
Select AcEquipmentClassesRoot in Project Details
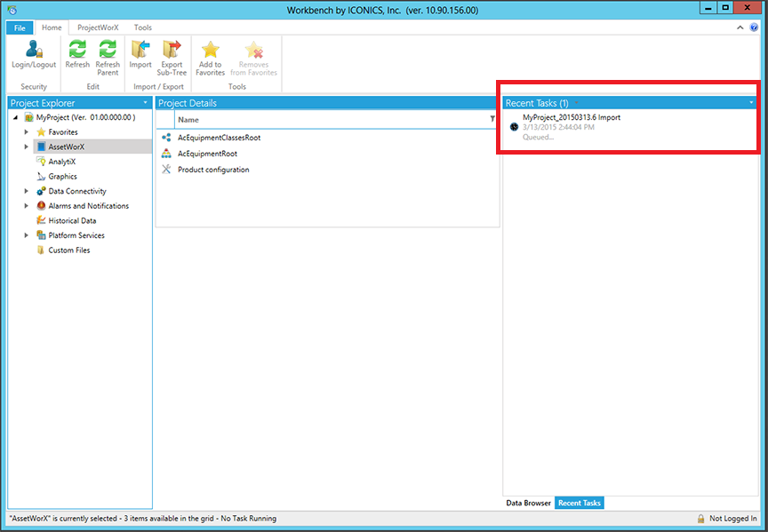pos(219,138)
